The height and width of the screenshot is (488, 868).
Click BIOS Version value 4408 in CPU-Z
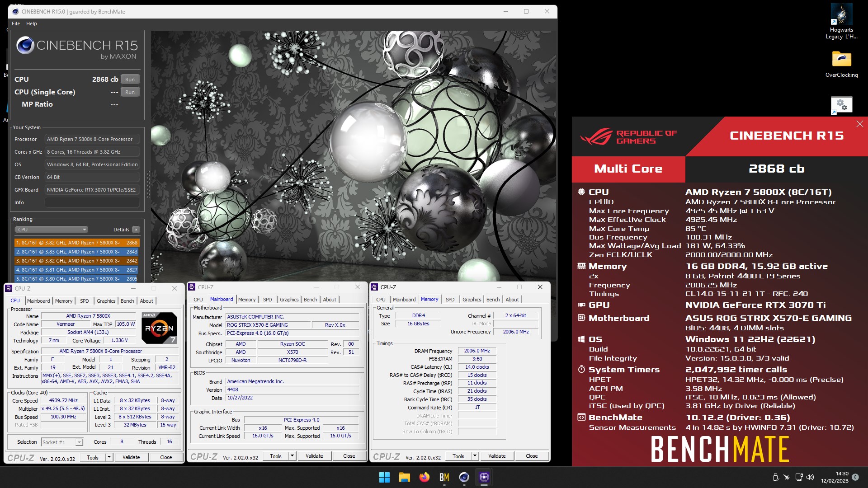pos(292,389)
